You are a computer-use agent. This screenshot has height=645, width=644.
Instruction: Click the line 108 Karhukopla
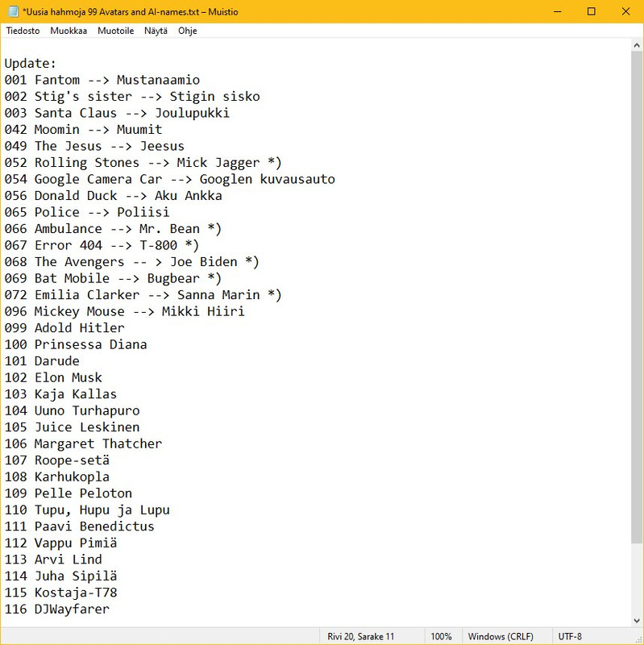coord(56,476)
